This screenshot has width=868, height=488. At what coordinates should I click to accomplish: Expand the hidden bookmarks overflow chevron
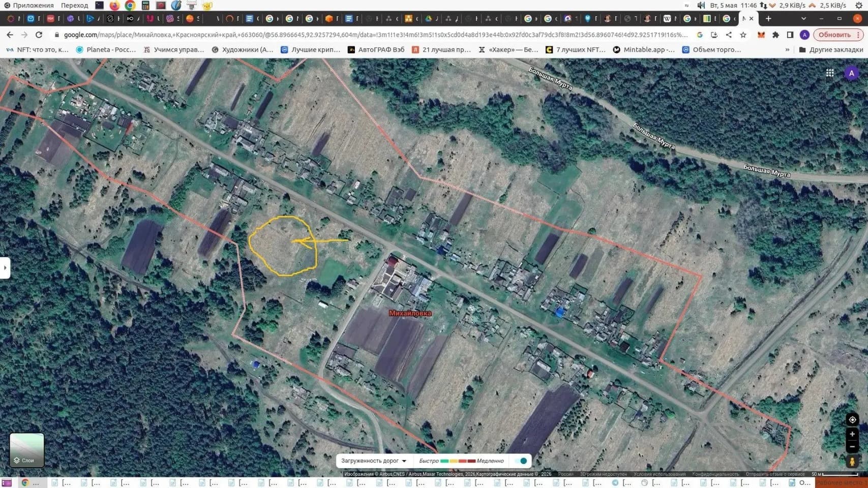(787, 50)
